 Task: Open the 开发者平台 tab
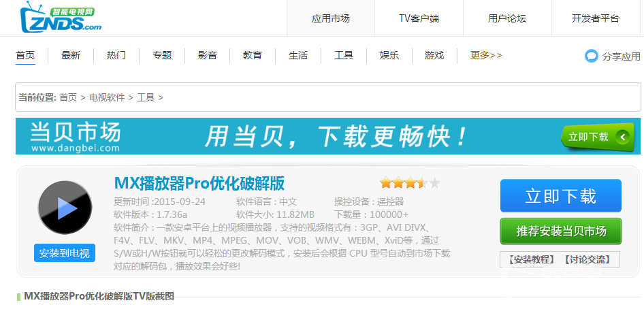coord(595,18)
